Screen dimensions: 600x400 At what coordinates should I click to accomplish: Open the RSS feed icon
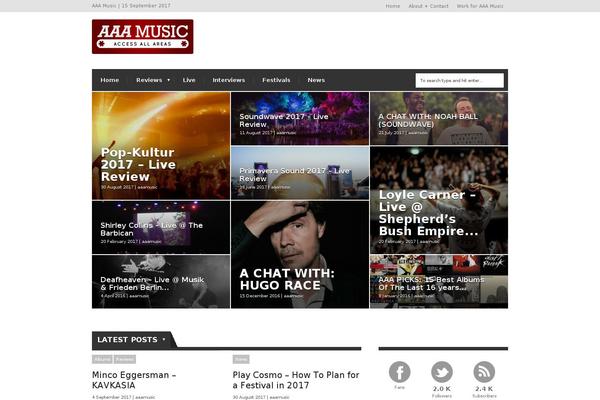484,372
